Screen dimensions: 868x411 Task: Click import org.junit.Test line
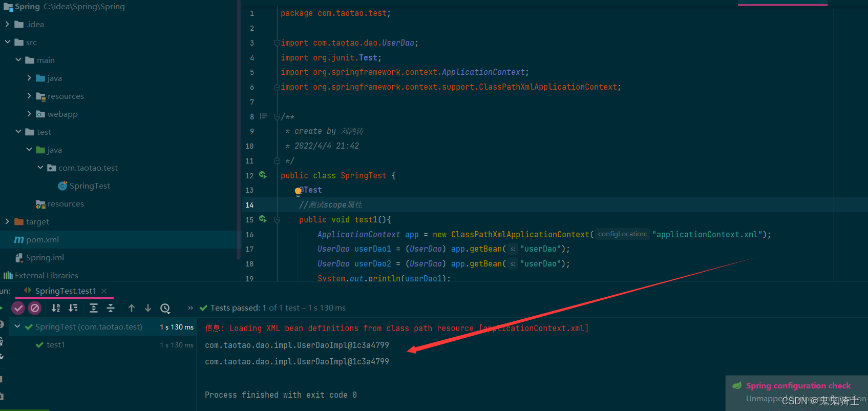click(x=331, y=58)
